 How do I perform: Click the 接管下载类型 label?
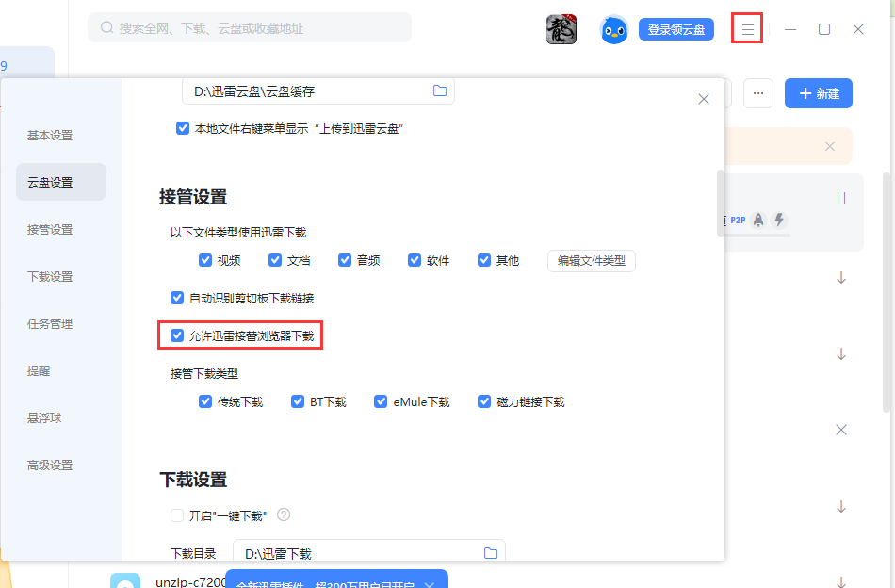203,374
